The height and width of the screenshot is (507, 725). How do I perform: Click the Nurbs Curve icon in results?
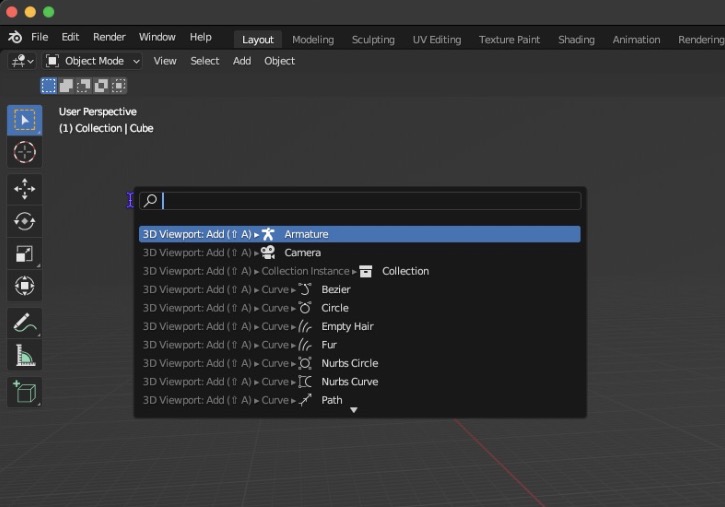[305, 382]
